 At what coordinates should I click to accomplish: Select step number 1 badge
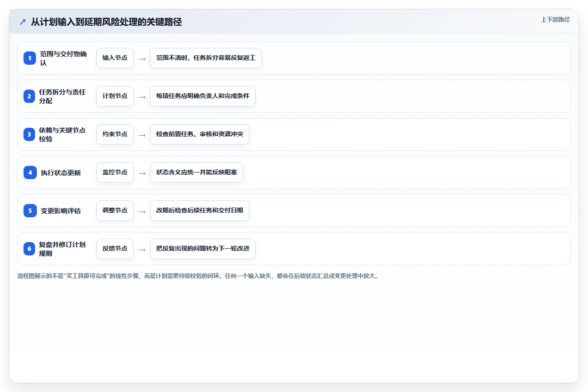30,58
